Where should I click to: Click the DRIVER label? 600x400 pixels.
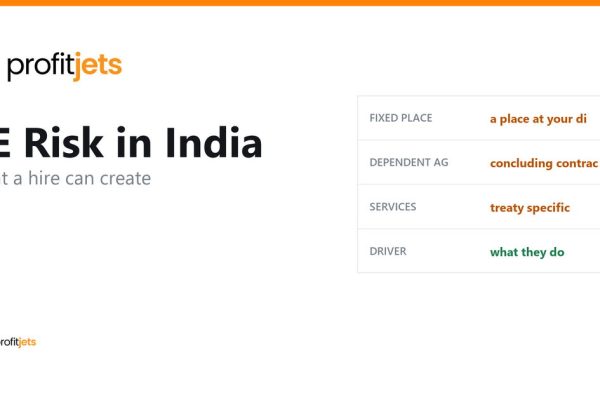tap(388, 251)
